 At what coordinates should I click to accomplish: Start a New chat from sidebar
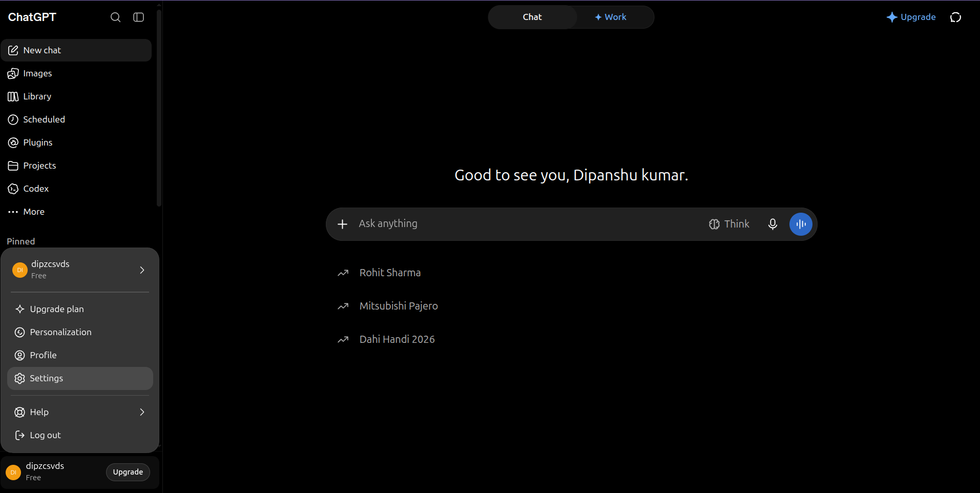pyautogui.click(x=76, y=50)
